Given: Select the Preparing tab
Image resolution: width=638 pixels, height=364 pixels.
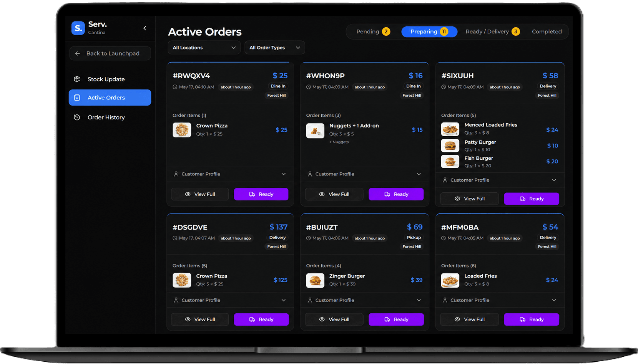Looking at the screenshot, I should pyautogui.click(x=429, y=31).
